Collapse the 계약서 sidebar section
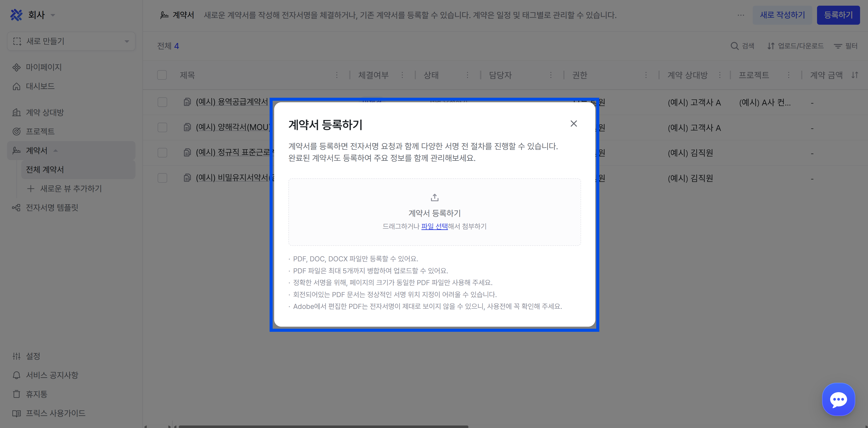The height and width of the screenshot is (428, 868). click(55, 151)
